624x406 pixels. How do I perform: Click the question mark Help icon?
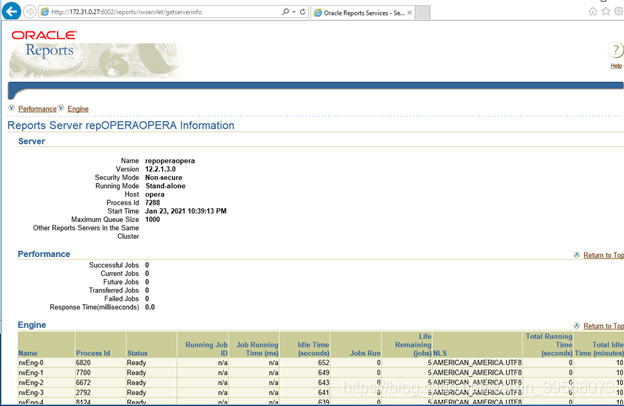pos(615,50)
